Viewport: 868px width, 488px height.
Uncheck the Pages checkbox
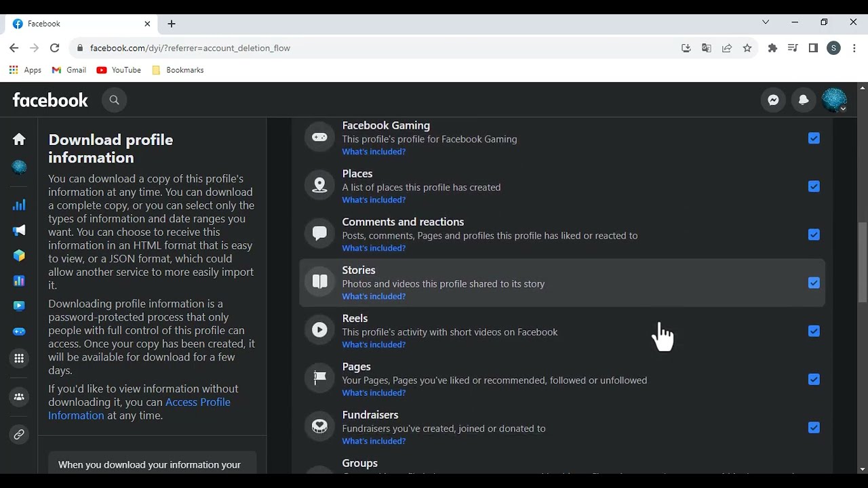(x=814, y=380)
